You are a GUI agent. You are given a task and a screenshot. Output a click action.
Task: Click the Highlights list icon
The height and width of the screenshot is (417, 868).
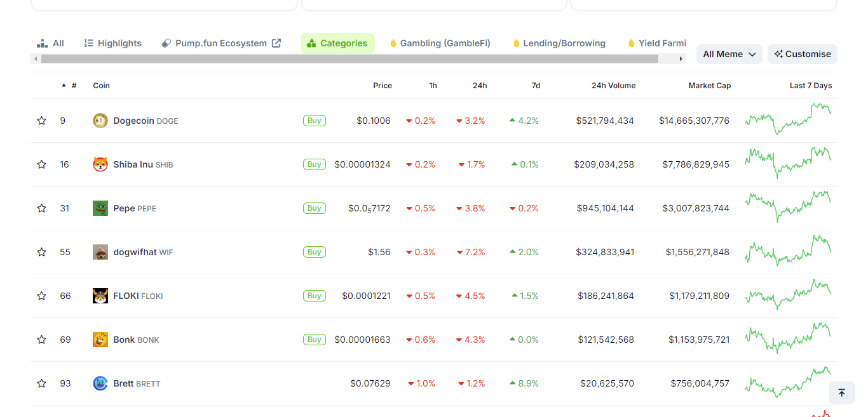pos(89,43)
